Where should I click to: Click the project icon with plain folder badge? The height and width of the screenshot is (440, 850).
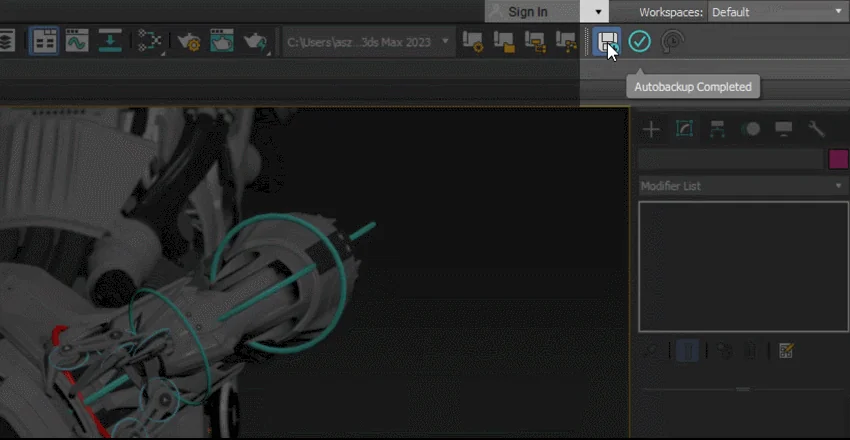pos(504,42)
